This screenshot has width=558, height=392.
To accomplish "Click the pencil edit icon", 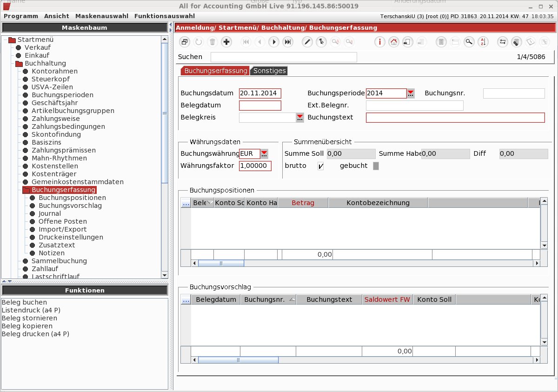I will coord(307,42).
